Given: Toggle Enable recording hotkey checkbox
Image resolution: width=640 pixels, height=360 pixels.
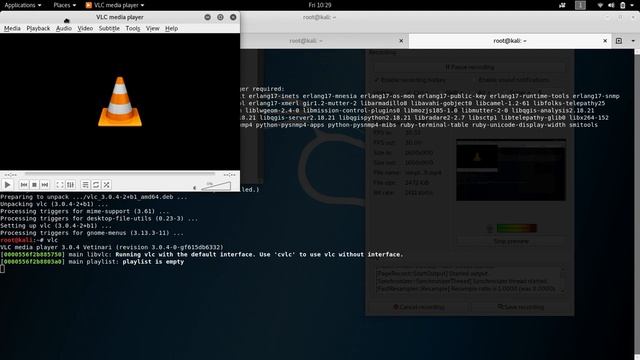Looking at the screenshot, I should [x=410, y=80].
